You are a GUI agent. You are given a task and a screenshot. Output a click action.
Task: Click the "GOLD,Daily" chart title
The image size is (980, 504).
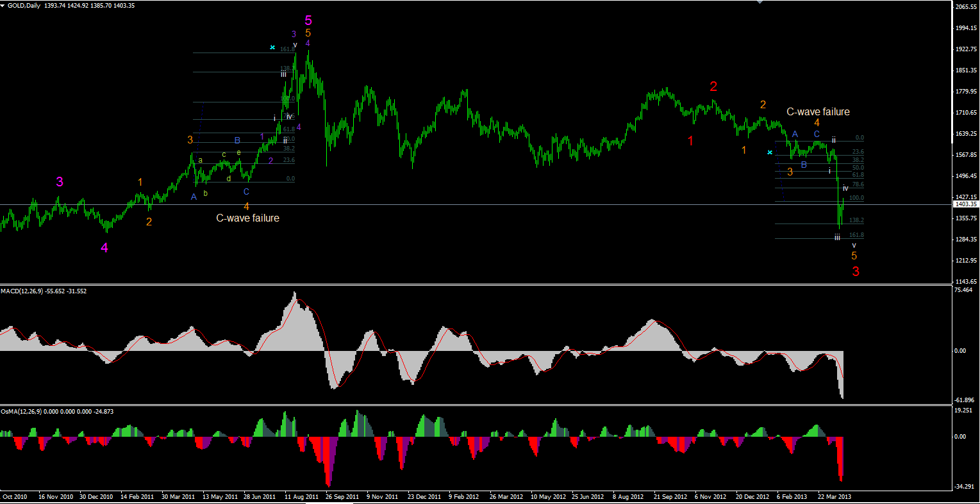(24, 5)
